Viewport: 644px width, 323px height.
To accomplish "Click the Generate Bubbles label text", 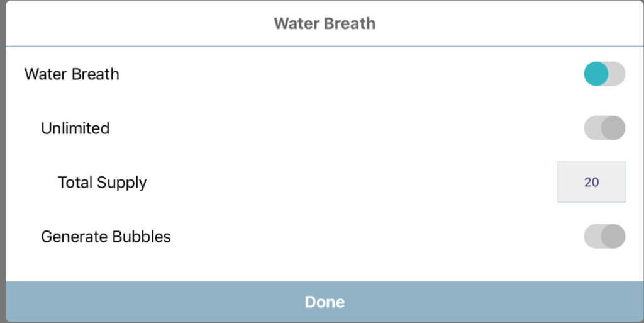I will coord(106,237).
